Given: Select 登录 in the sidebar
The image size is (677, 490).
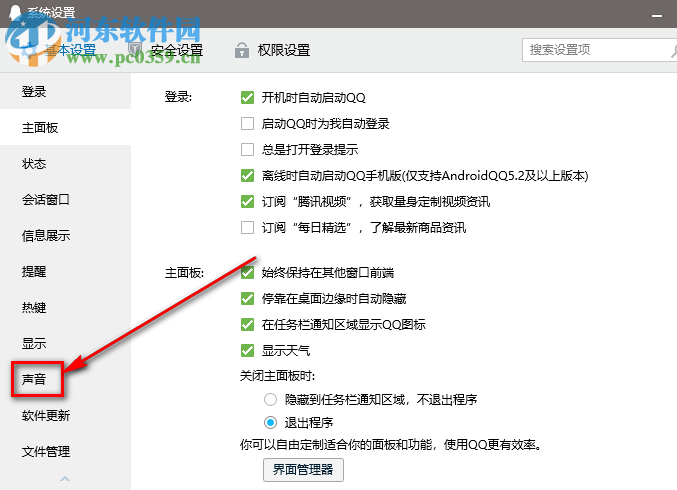Looking at the screenshot, I should [65, 92].
